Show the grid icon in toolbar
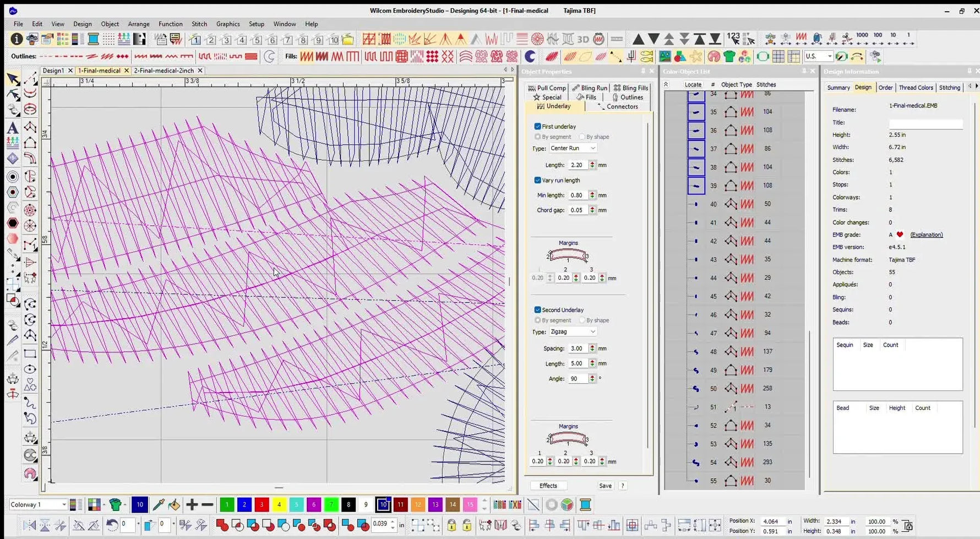Viewport: 980px width, 539px height. pyautogui.click(x=778, y=56)
